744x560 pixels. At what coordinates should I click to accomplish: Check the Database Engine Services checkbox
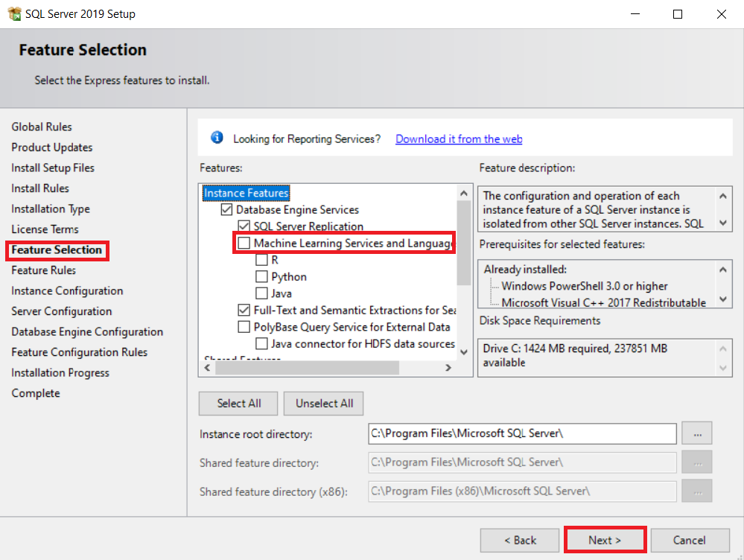[x=227, y=209]
